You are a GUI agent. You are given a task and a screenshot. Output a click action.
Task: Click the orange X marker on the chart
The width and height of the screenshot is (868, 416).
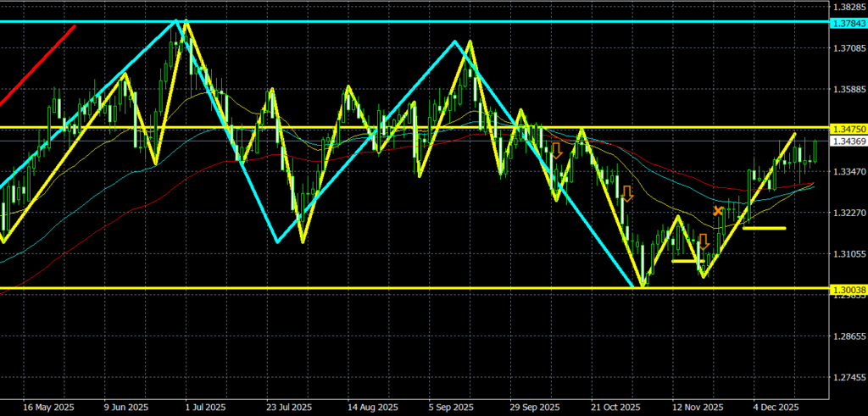coord(718,210)
